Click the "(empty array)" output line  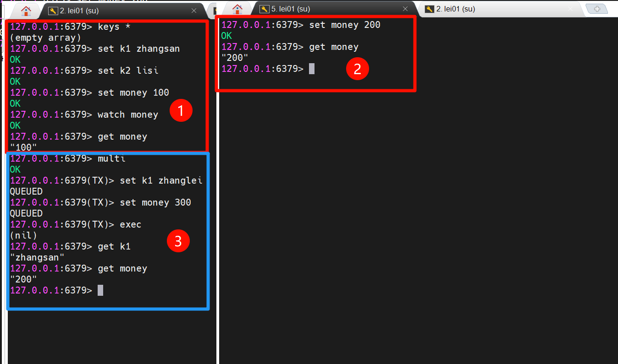pos(45,38)
